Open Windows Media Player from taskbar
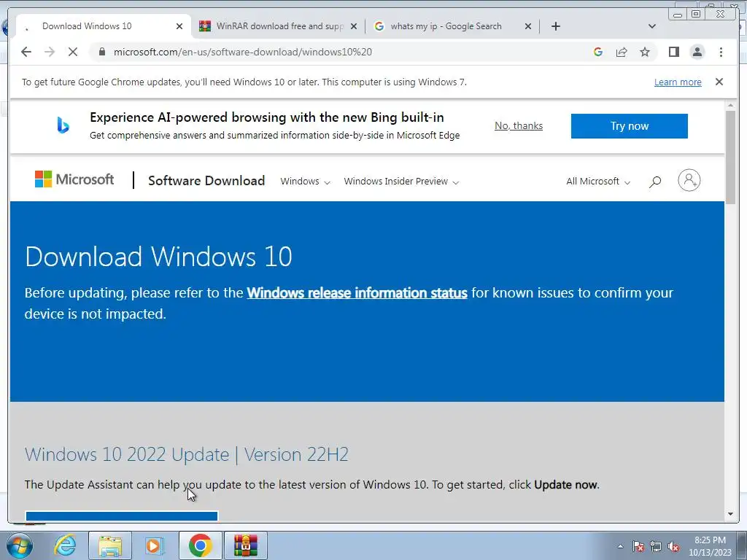The image size is (747, 560). pyautogui.click(x=155, y=545)
